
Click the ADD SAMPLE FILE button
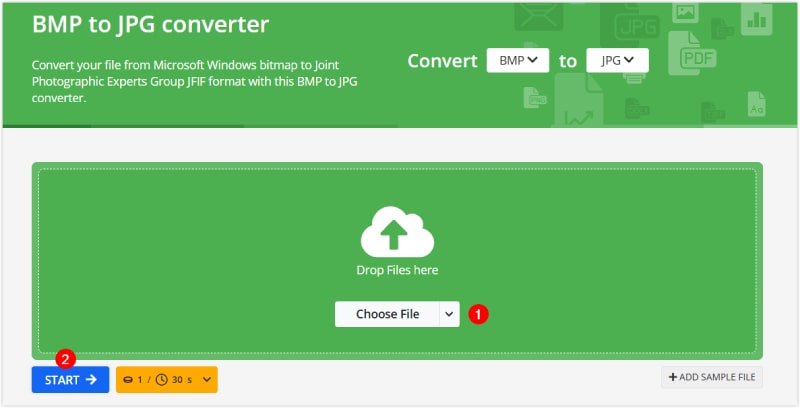tap(711, 377)
